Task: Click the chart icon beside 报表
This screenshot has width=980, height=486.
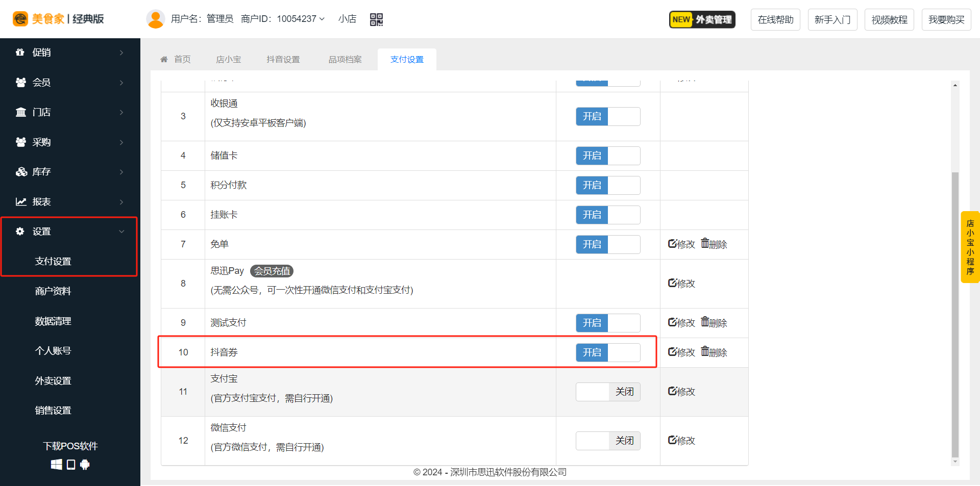Action: pos(21,202)
